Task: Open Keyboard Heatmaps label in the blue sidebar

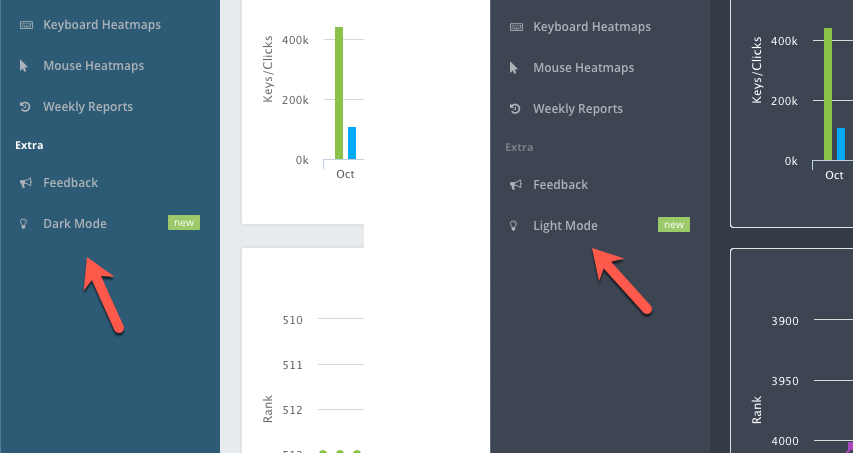Action: tap(102, 24)
